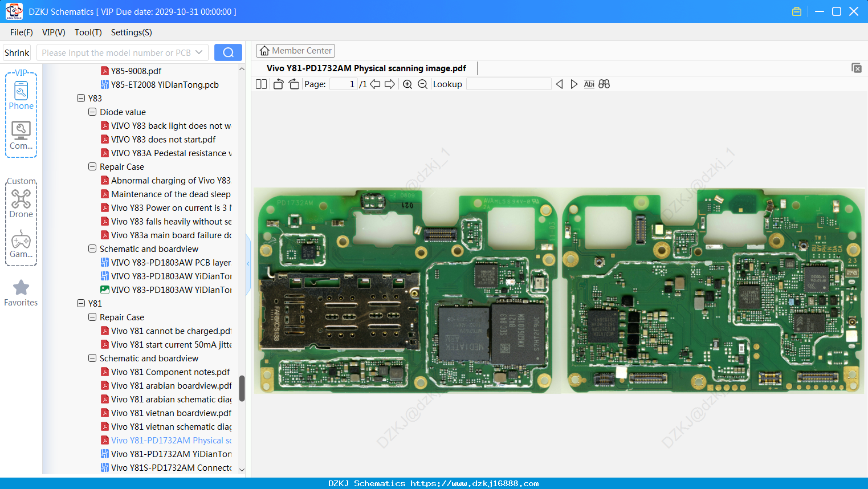Open Vivo Y83 falls heavily file

click(166, 221)
